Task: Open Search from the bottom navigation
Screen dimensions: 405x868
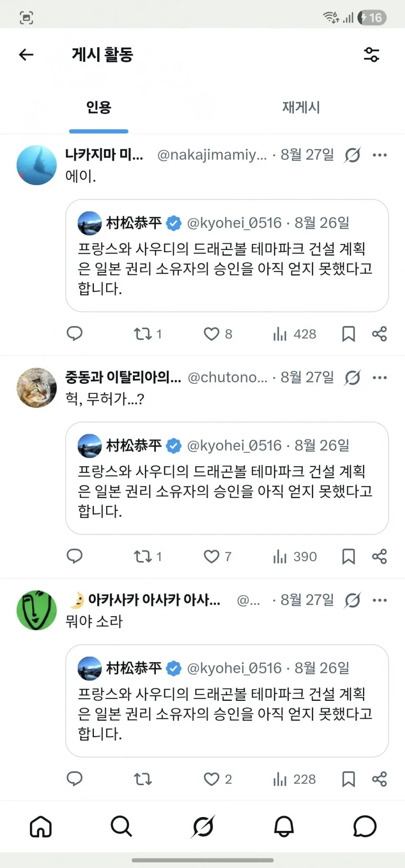Action: pyautogui.click(x=121, y=827)
